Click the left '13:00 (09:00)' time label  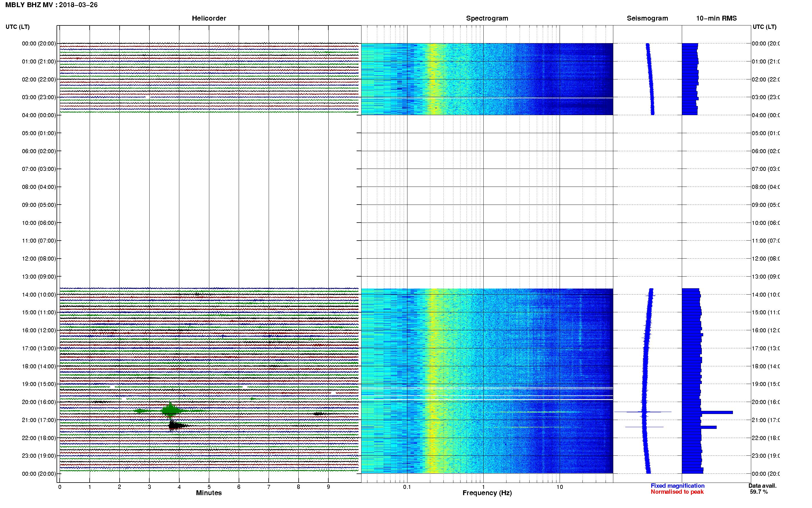[x=39, y=277]
